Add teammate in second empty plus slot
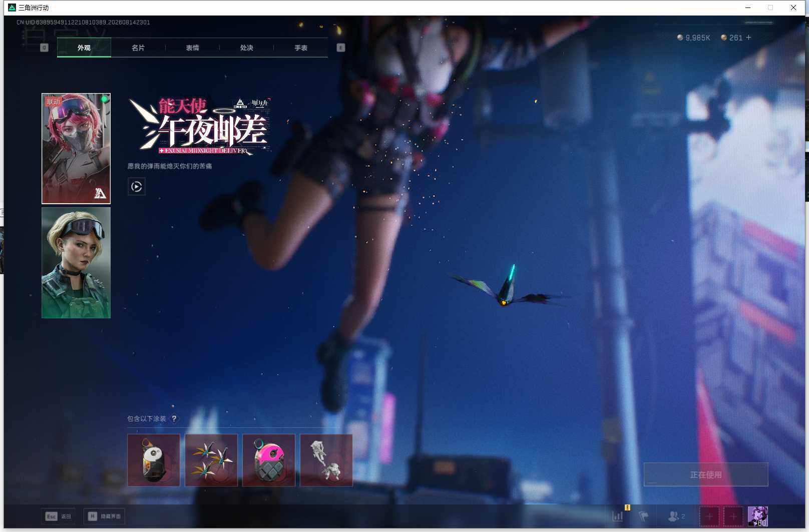This screenshot has width=809, height=532. click(733, 516)
